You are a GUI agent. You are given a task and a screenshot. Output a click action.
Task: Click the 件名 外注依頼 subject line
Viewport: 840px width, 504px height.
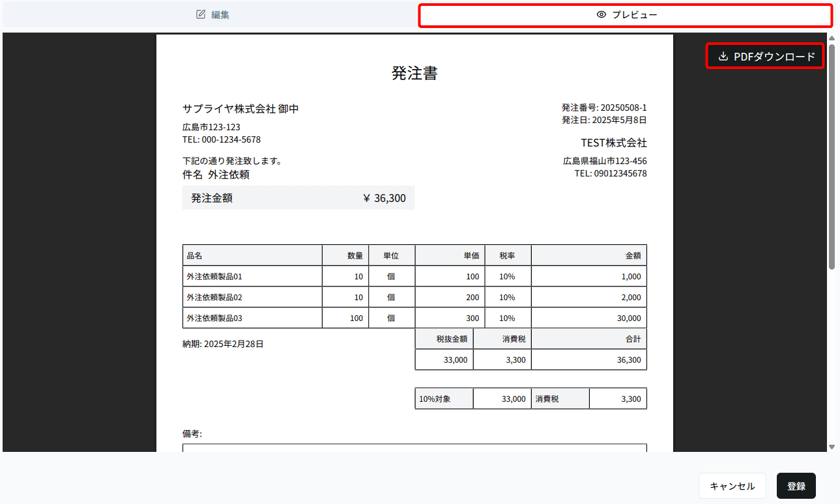(x=215, y=175)
